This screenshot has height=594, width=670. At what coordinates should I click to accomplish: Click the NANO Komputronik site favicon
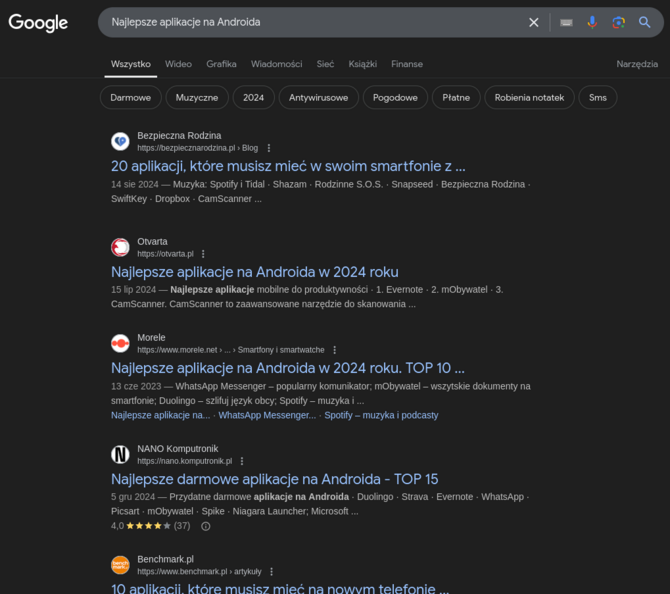pos(120,454)
